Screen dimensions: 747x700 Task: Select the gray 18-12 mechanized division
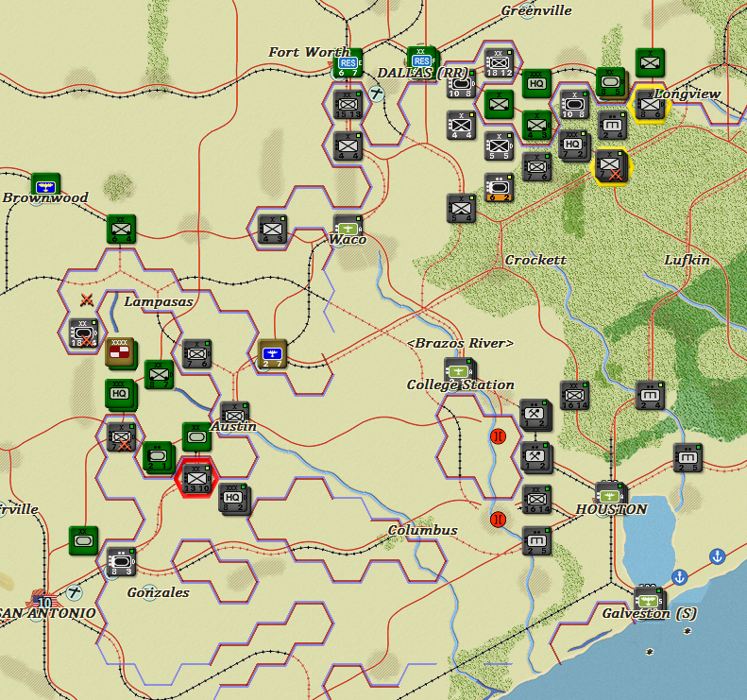(x=499, y=63)
